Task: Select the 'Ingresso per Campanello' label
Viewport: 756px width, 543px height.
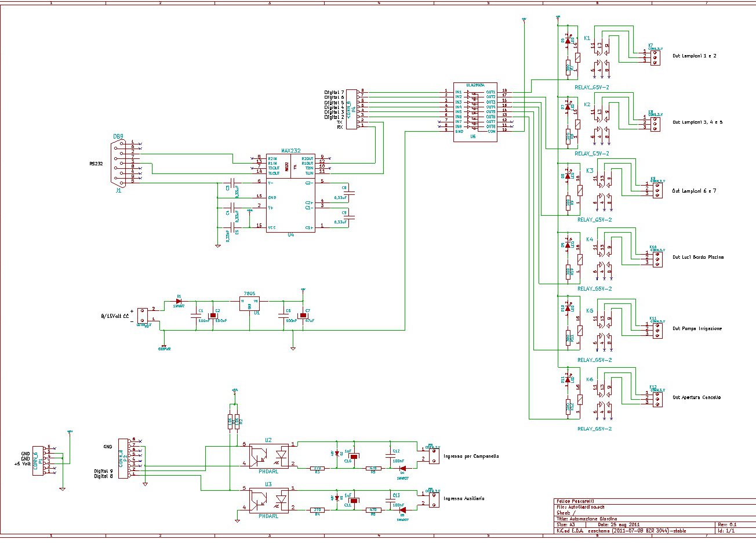Action: click(x=471, y=456)
